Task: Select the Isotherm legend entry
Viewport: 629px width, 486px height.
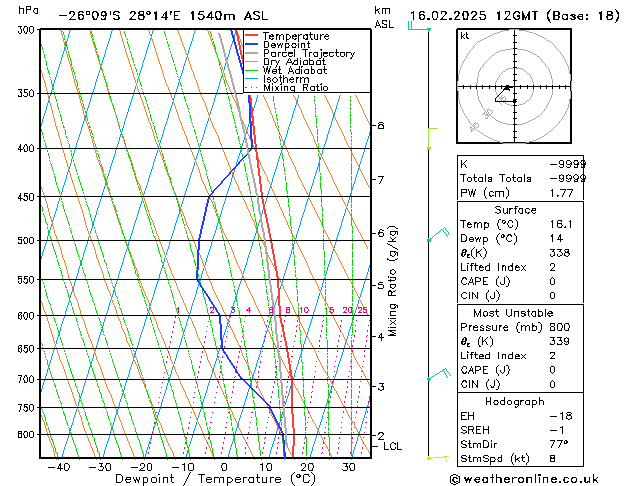Action: [286, 79]
